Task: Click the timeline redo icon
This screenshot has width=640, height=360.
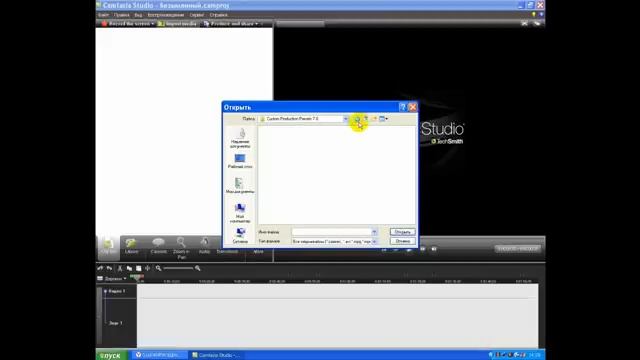Action: tap(109, 268)
